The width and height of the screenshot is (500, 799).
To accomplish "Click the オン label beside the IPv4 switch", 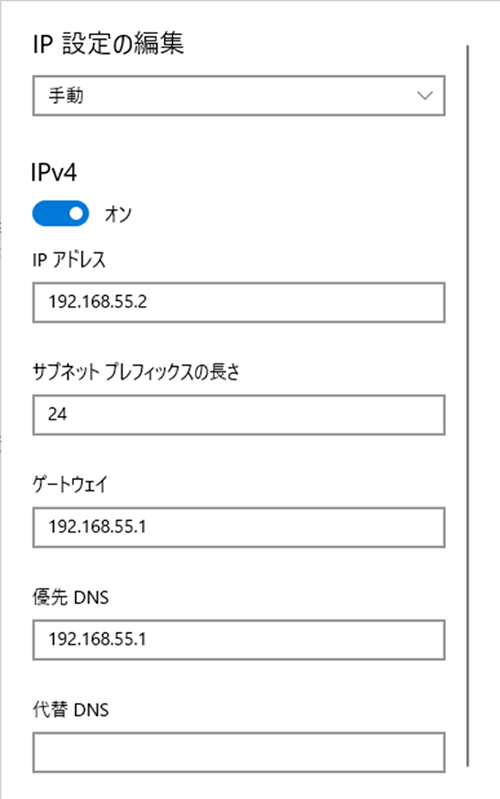I will [118, 214].
